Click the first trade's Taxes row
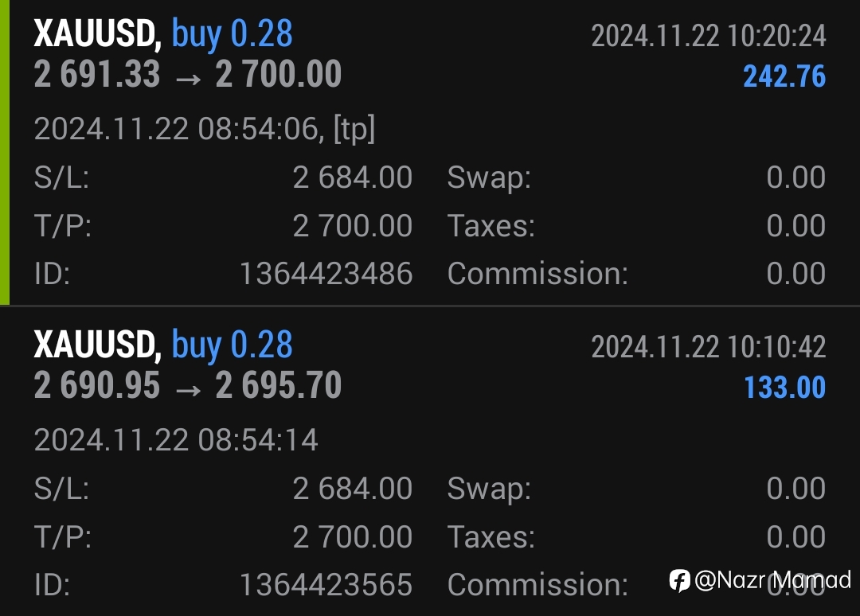Image resolution: width=860 pixels, height=616 pixels. tap(636, 226)
